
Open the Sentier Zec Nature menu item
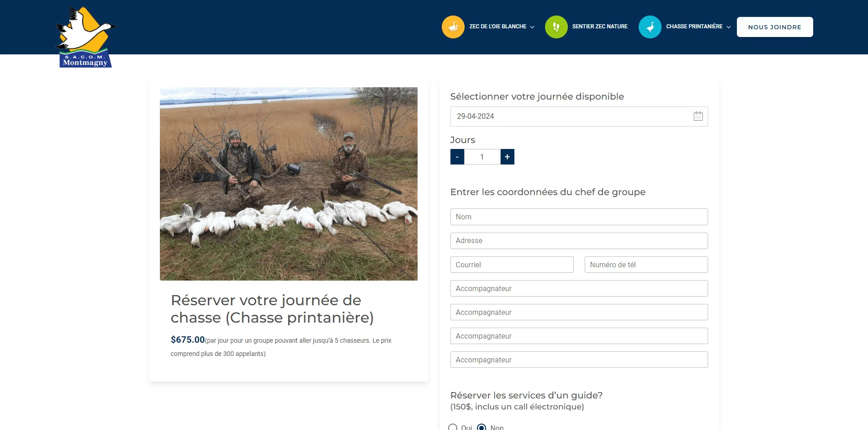coord(599,27)
